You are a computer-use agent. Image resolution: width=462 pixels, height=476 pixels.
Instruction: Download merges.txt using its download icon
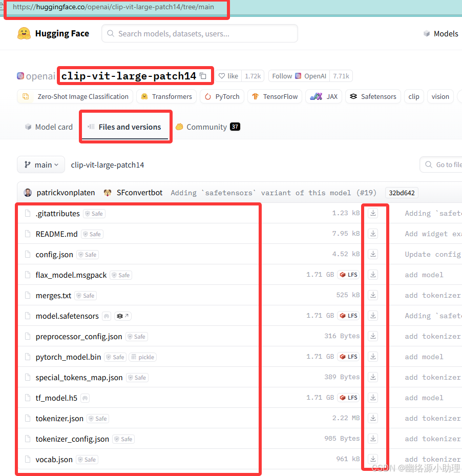pos(373,295)
